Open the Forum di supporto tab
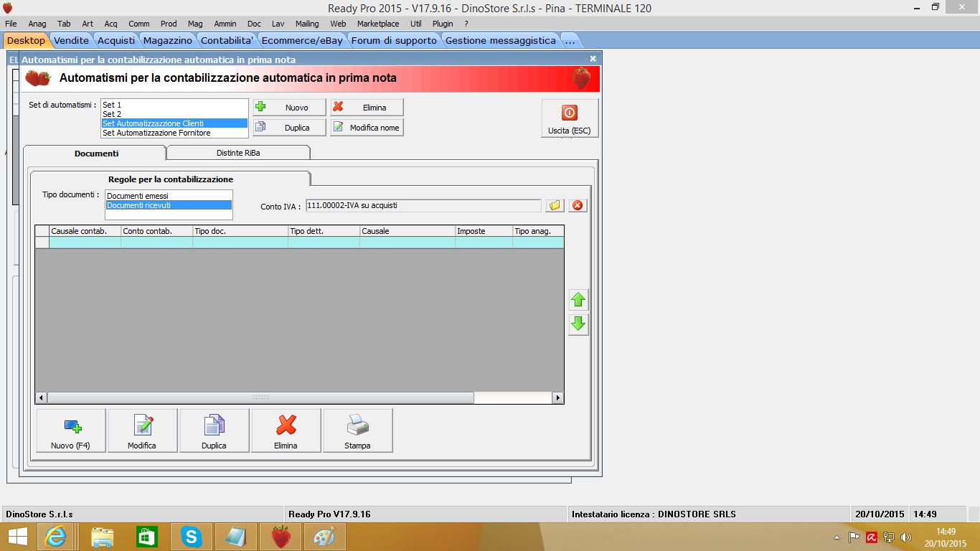This screenshot has width=980, height=551. (394, 40)
